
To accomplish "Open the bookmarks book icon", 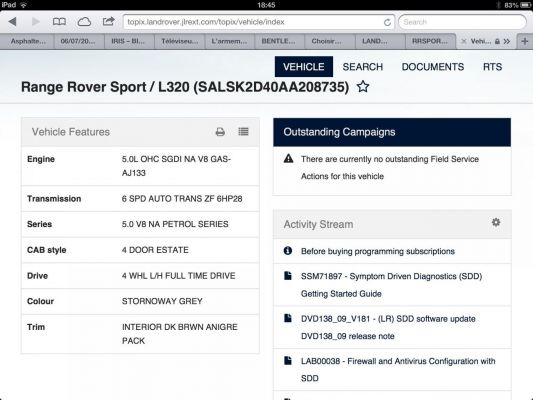I will 59,22.
